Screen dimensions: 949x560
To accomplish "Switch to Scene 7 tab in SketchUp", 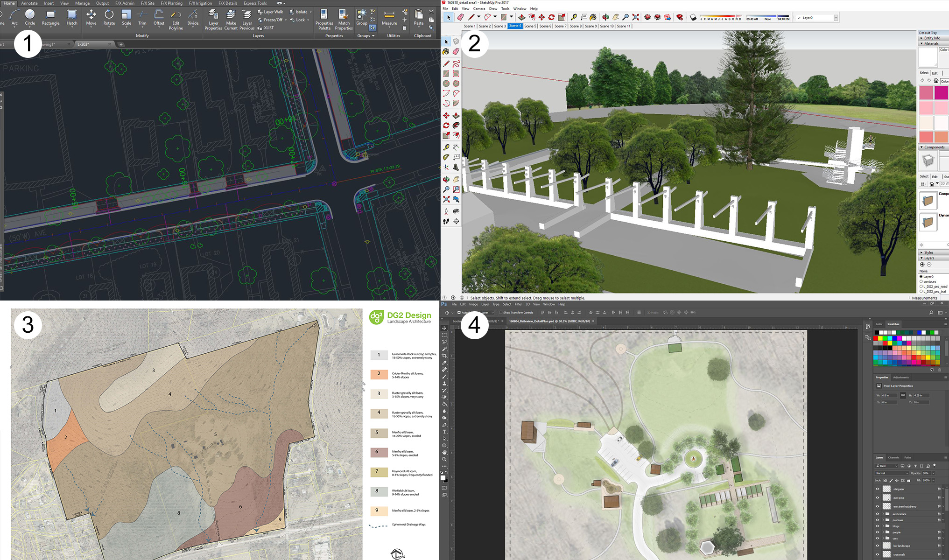I will [560, 26].
